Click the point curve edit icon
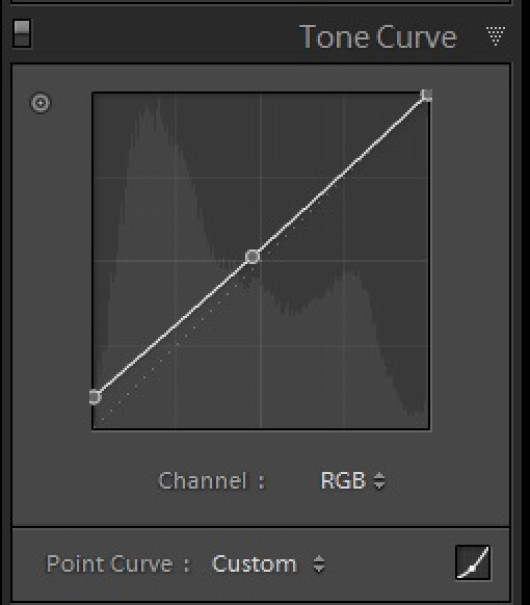The width and height of the screenshot is (530, 605). coord(473,563)
